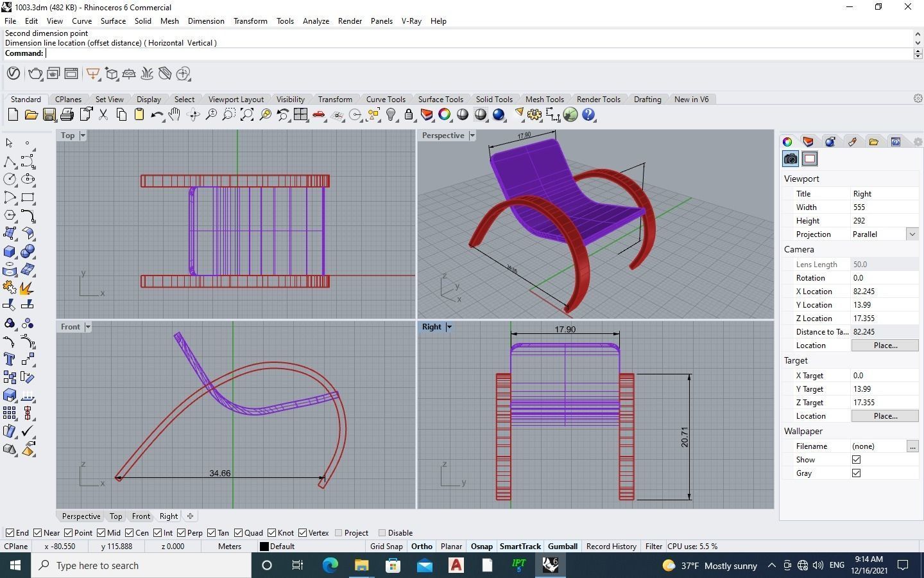924x578 pixels.
Task: Select the Perspective tab at the bottom
Action: (x=81, y=516)
